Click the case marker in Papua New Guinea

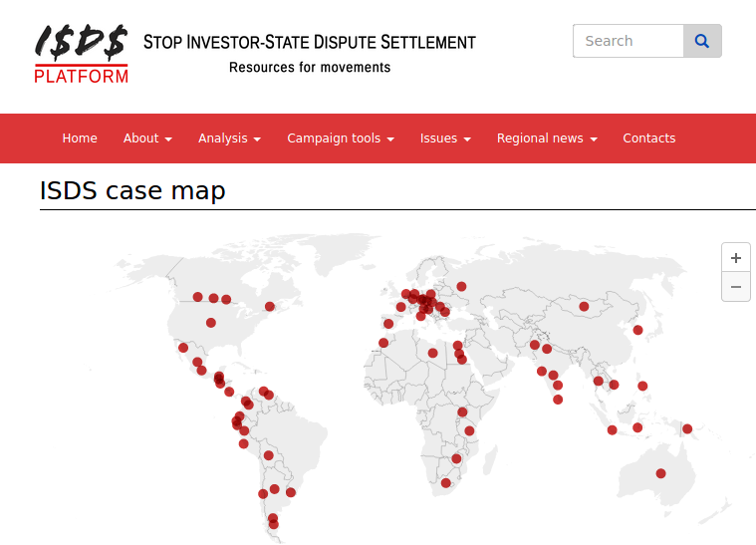687,429
